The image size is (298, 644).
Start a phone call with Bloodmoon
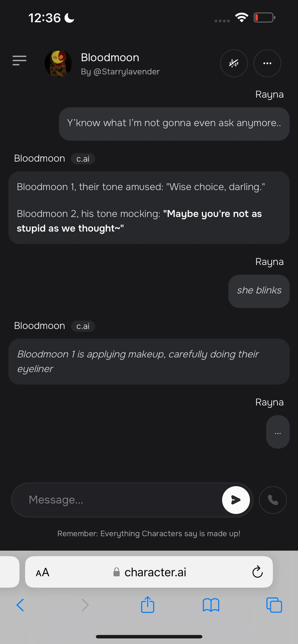pos(273,500)
